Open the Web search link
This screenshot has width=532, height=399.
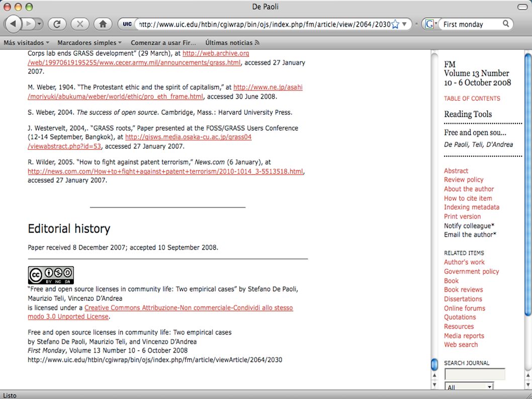pos(461,345)
